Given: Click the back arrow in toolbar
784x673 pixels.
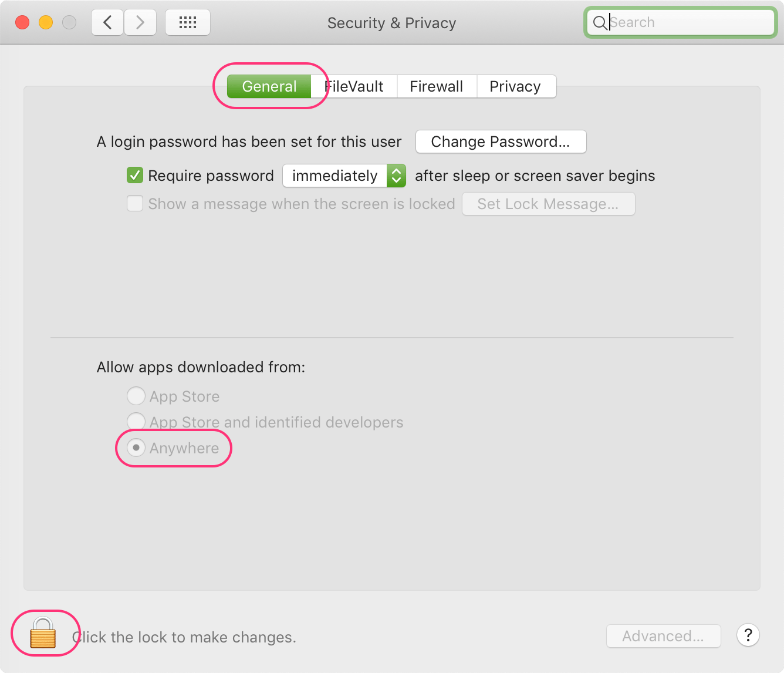Looking at the screenshot, I should tap(107, 22).
